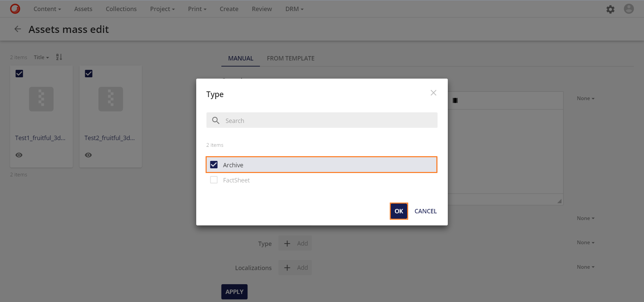
Task: Check the FactSheet checkbox
Action: [214, 180]
